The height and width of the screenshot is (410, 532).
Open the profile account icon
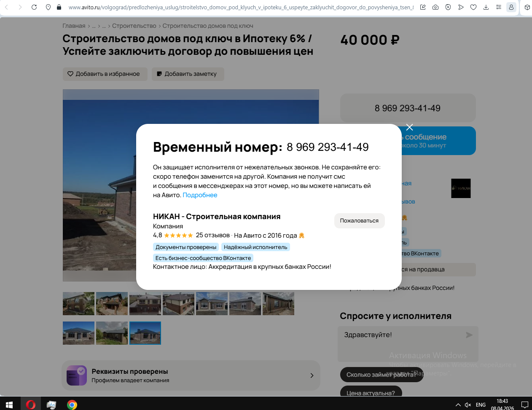click(511, 7)
